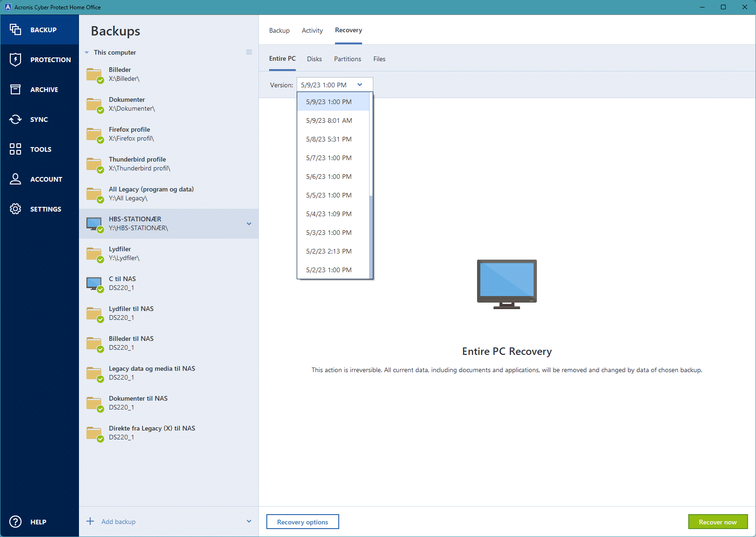Close the Version dropdown combo box
Image resolution: width=756 pixels, height=537 pixels.
pyautogui.click(x=335, y=85)
